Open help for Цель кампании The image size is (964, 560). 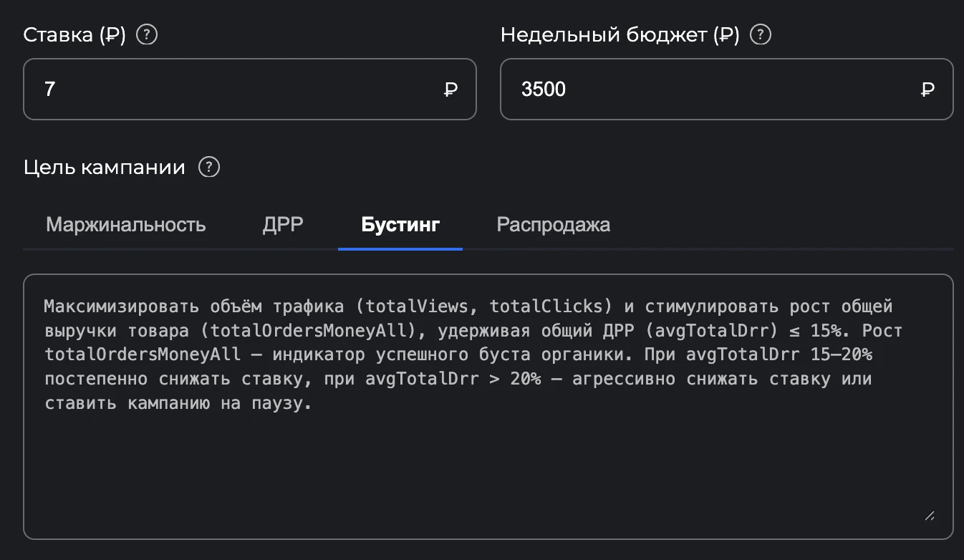tap(208, 167)
